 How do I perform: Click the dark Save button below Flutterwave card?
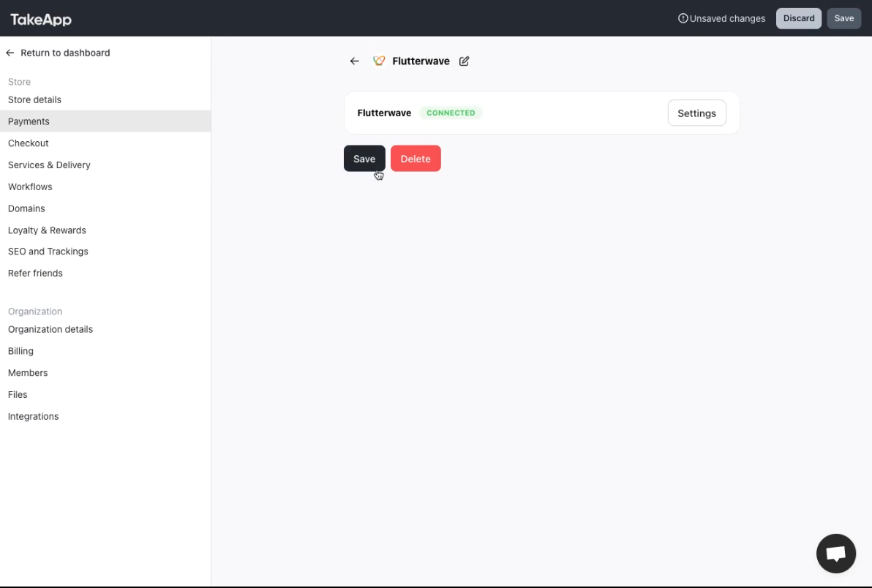point(364,159)
